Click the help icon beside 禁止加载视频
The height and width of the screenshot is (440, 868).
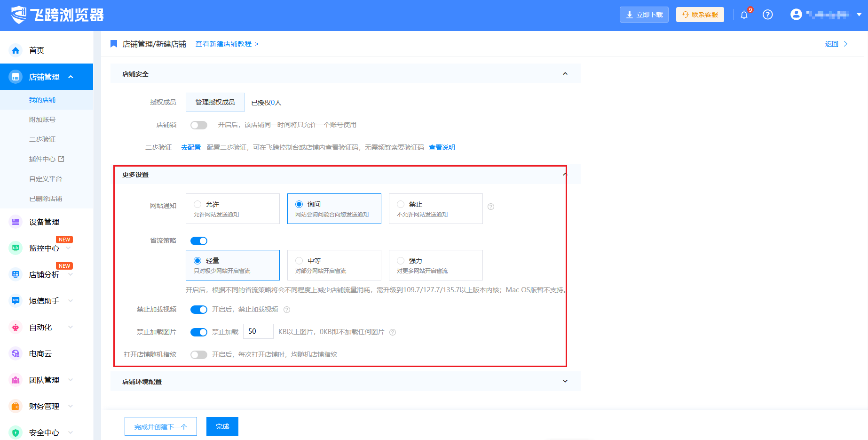[287, 310]
